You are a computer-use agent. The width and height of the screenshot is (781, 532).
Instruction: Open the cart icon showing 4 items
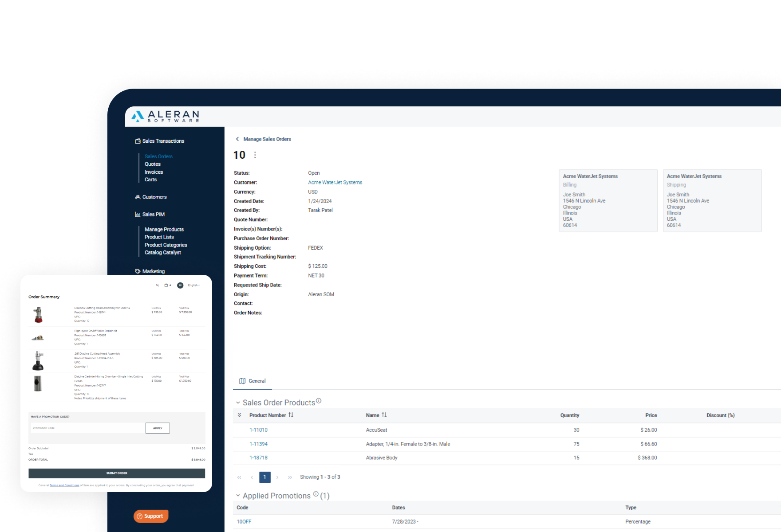pos(167,285)
